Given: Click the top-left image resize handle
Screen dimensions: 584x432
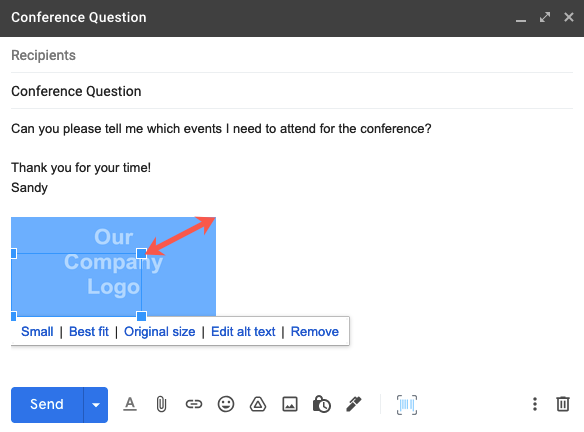Looking at the screenshot, I should pyautogui.click(x=13, y=254).
